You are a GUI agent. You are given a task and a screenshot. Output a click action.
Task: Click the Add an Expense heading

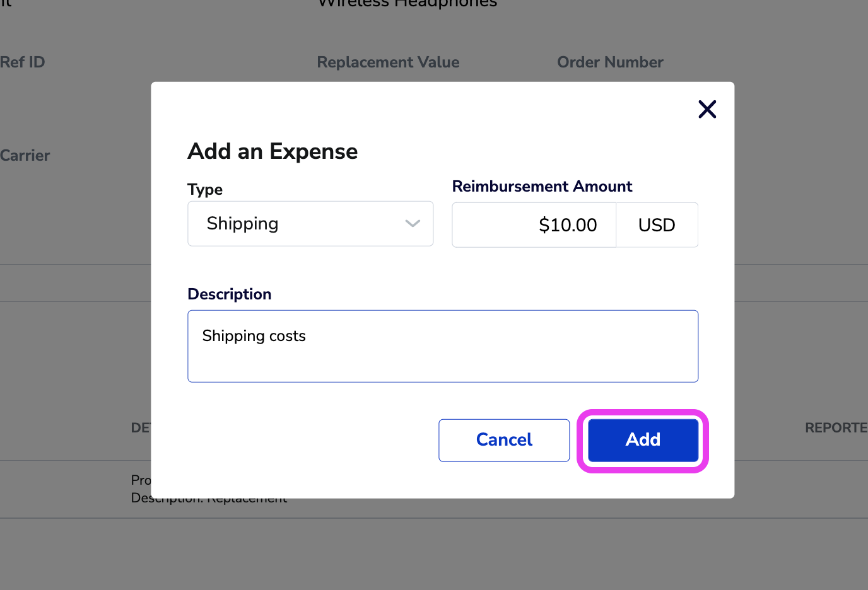273,151
